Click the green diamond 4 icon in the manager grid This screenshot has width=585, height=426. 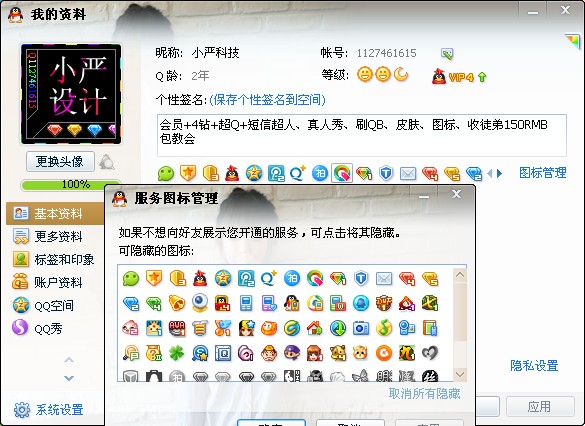154,303
